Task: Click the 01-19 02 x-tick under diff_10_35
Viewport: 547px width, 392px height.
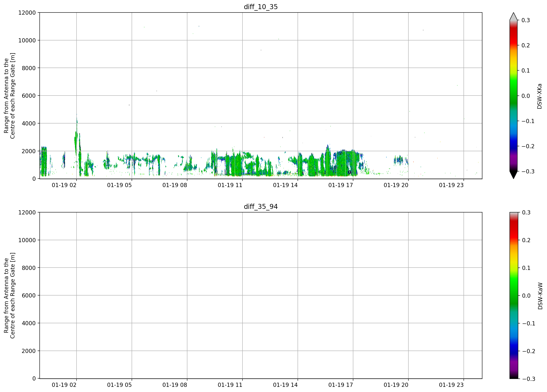Action: (64, 185)
